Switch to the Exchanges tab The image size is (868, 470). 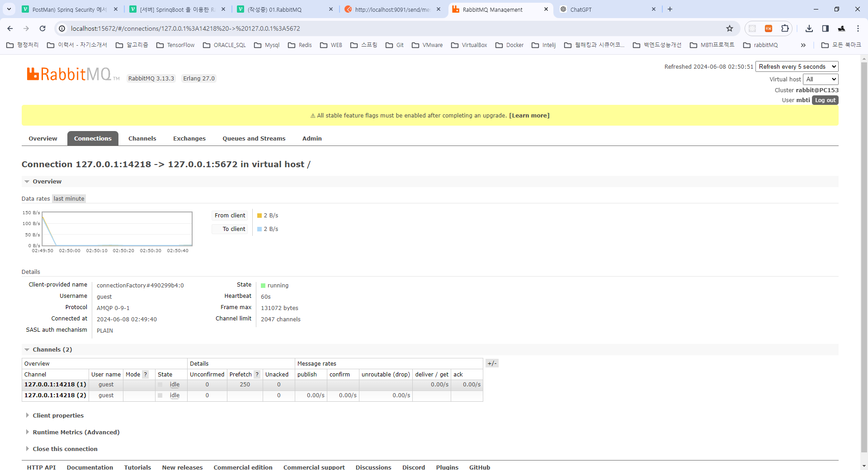tap(189, 138)
